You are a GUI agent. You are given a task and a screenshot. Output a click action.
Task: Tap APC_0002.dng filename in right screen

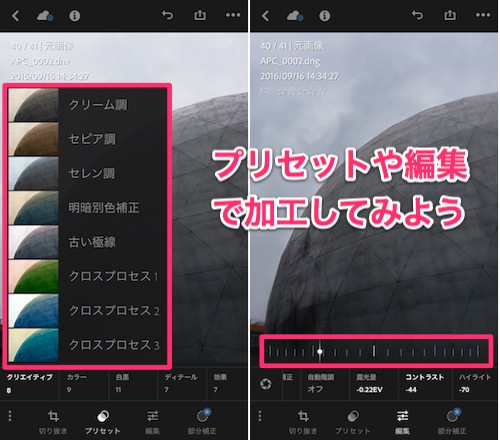[290, 61]
